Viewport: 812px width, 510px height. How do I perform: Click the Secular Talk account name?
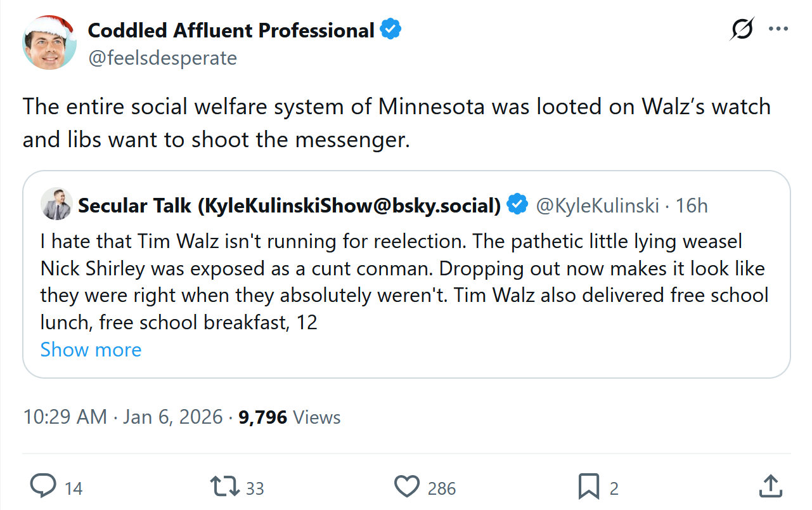[x=290, y=205]
